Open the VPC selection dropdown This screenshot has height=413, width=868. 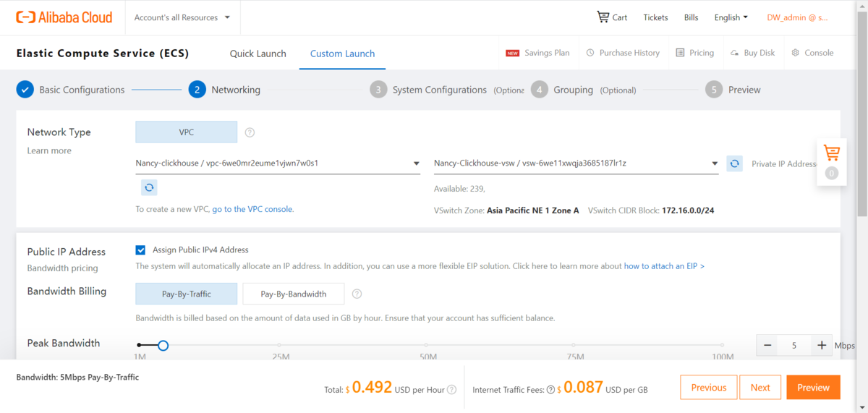click(278, 163)
